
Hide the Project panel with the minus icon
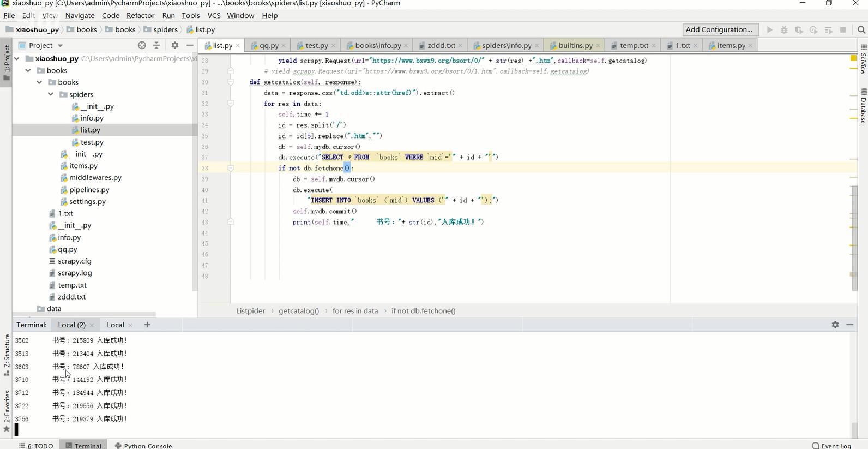tap(190, 45)
